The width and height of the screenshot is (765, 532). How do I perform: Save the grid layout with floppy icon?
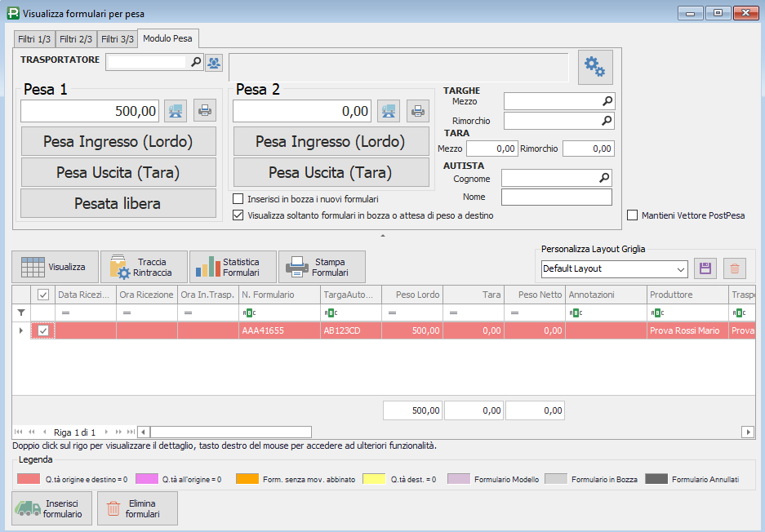click(x=704, y=268)
